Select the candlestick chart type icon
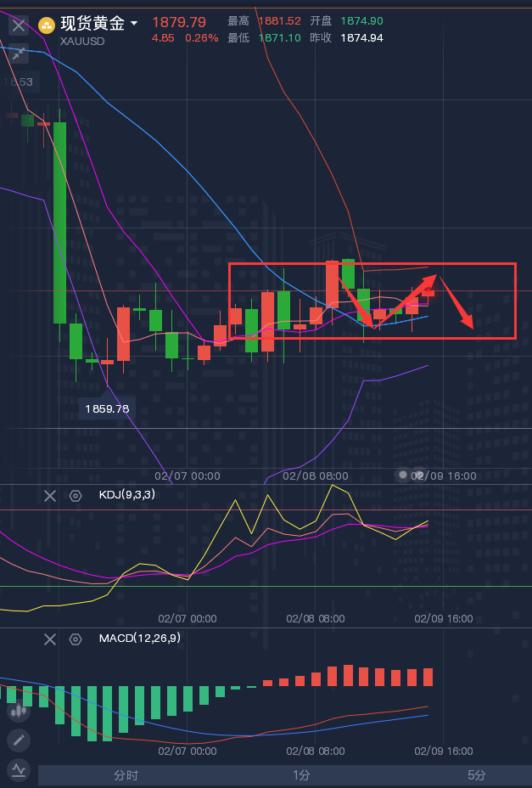This screenshot has width=532, height=788. (19, 711)
